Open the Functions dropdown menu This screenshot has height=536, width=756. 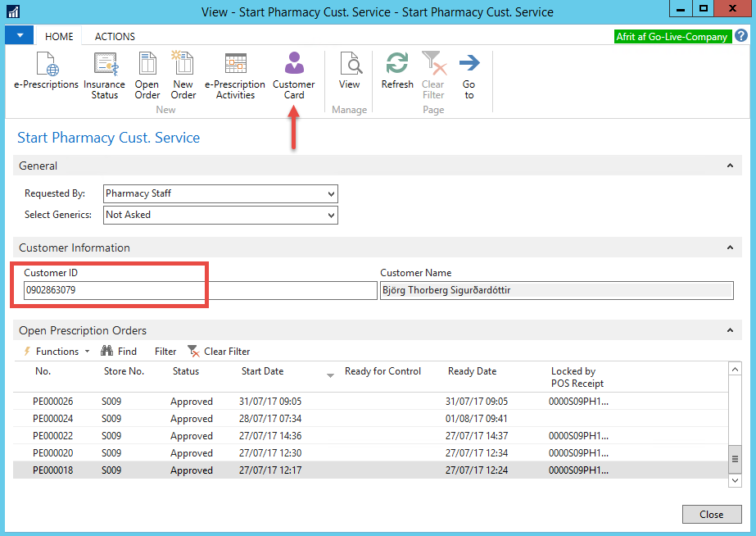57,351
